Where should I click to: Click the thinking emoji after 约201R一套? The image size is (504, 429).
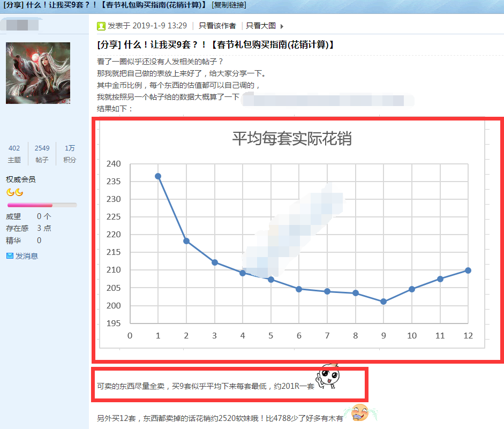tap(328, 378)
